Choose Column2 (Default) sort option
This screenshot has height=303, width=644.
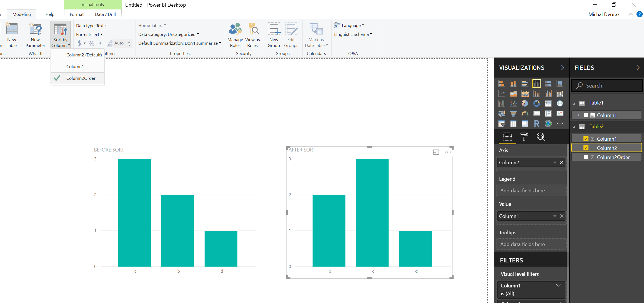tap(77, 55)
